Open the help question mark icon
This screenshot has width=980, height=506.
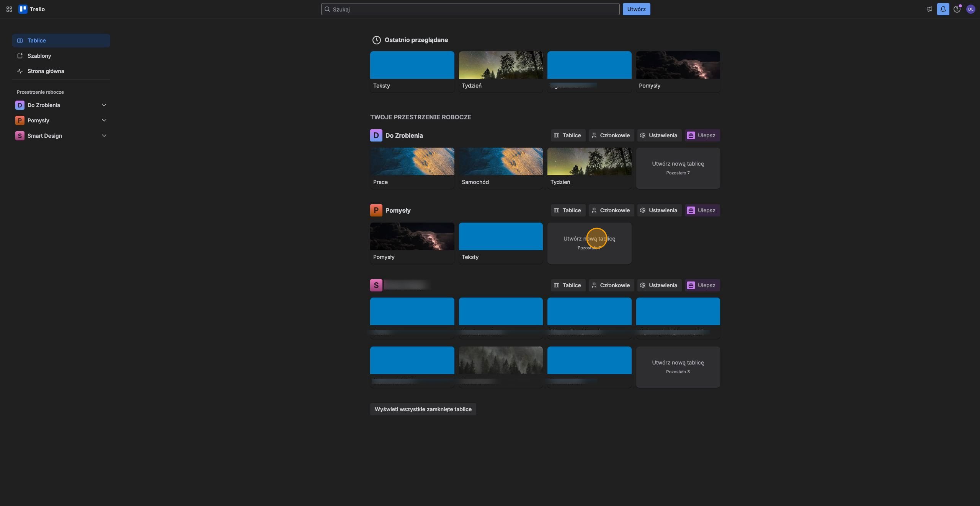[x=957, y=9]
